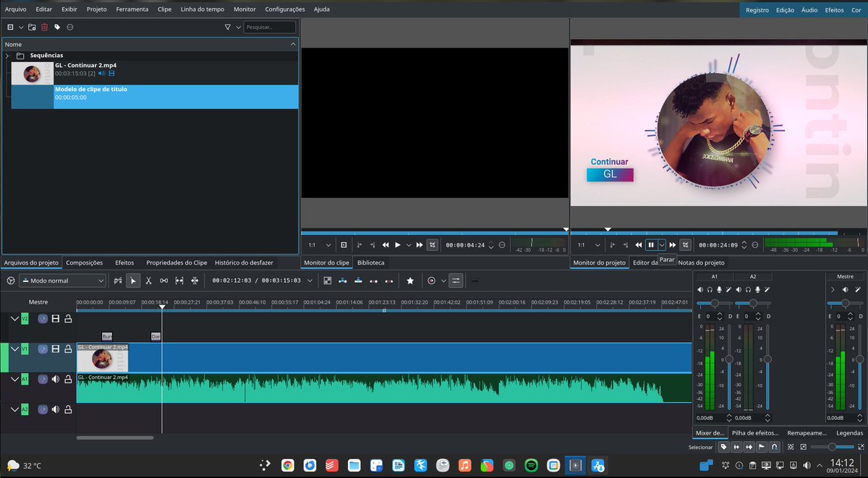Click the tag icon in project bin toolbar
Screen dimensions: 868x478
(57, 27)
